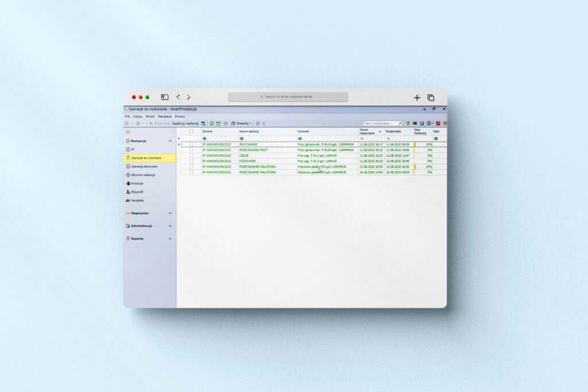The image size is (588, 392).
Task: Select Operacje planowane in navigation
Action: point(144,166)
